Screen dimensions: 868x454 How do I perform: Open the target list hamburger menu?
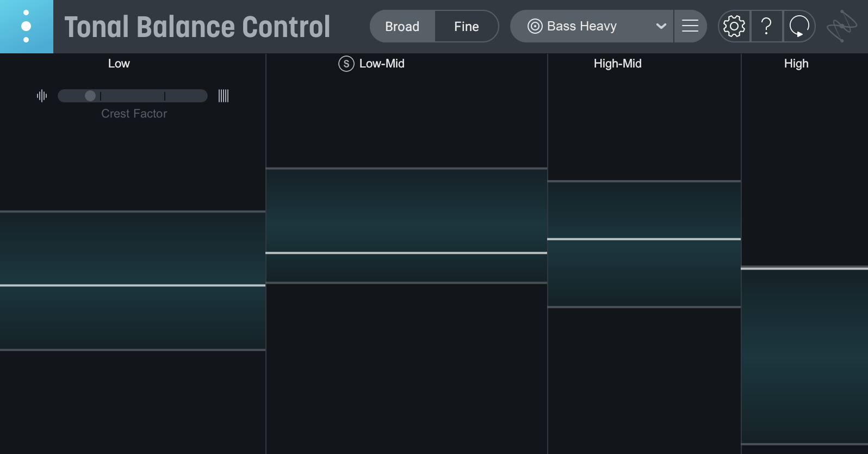click(x=690, y=26)
